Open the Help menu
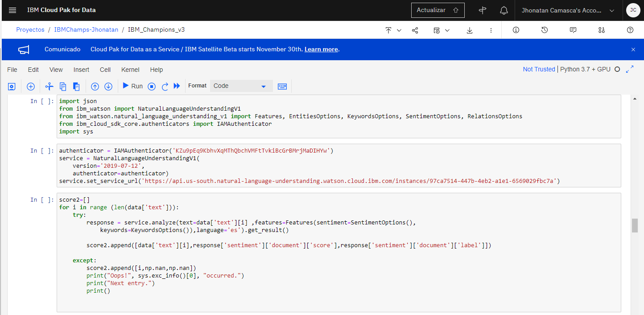Screen dimensions: 644x315 pyautogui.click(x=157, y=70)
